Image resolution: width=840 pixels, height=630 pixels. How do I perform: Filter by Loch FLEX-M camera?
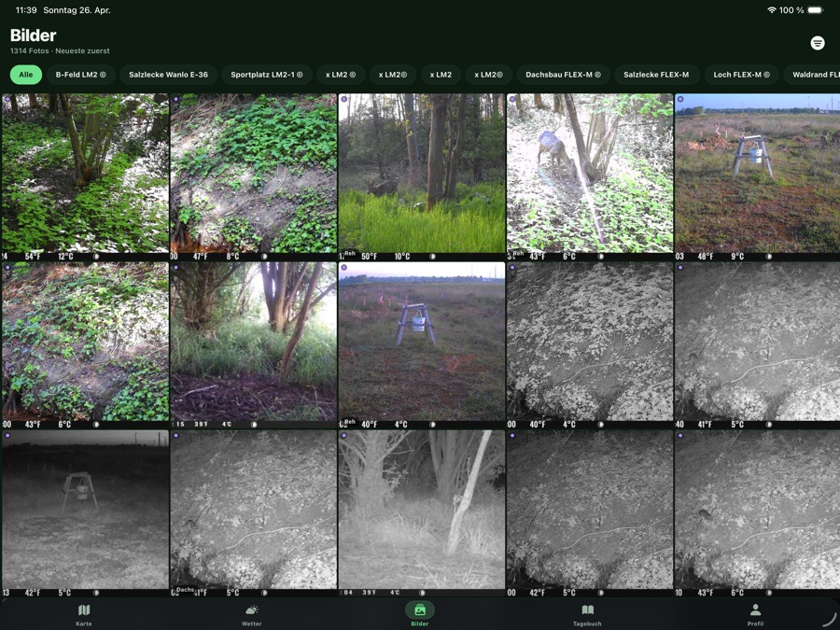[x=741, y=75]
